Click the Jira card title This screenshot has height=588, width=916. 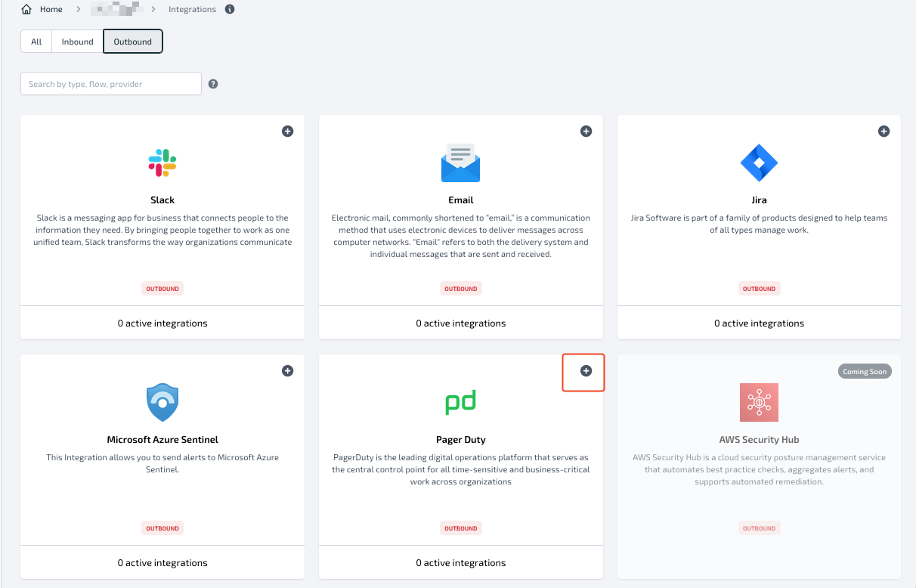(x=759, y=200)
